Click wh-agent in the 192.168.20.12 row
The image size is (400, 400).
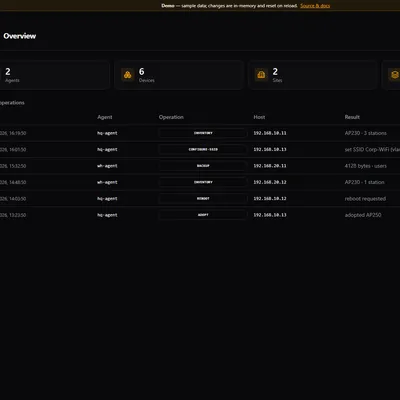coord(107,182)
